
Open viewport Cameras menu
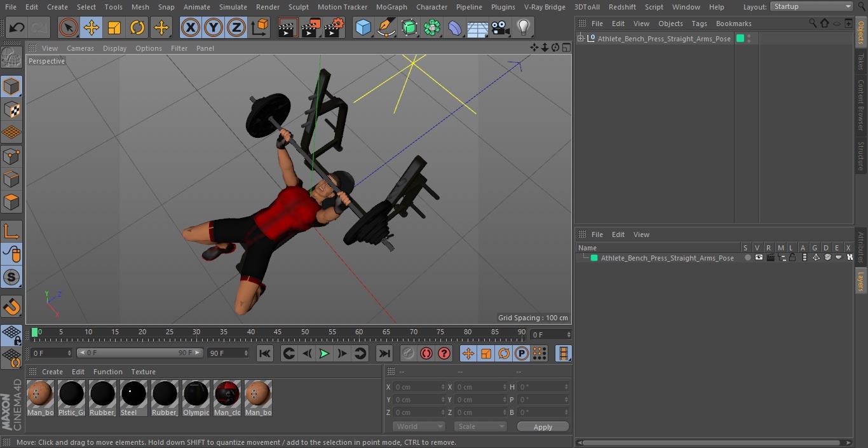(x=80, y=48)
